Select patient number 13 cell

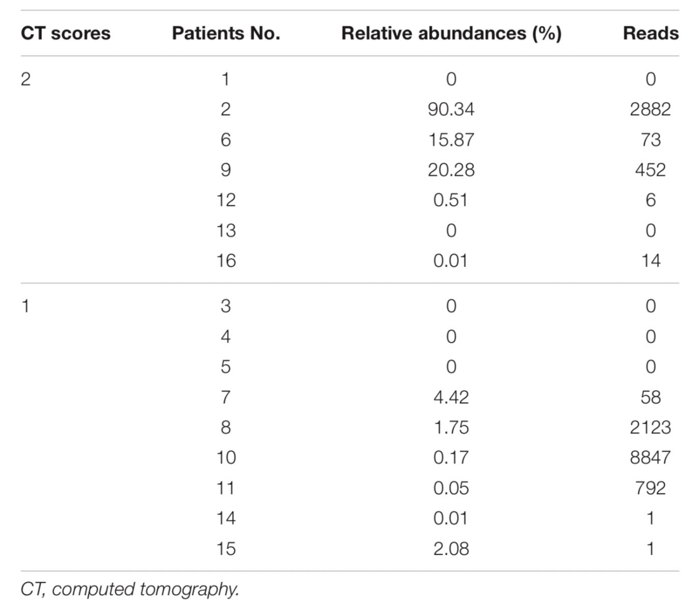pyautogui.click(x=225, y=230)
